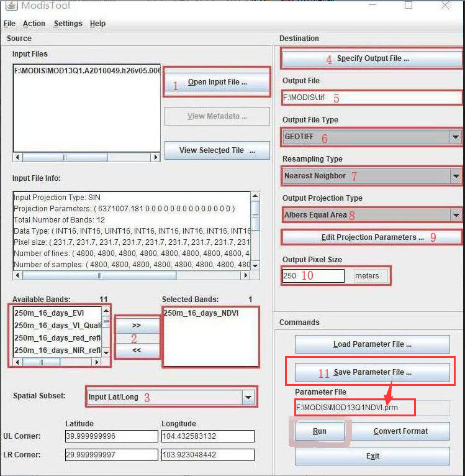
Task: Click Input File Info scroll left arrow
Action: point(17,275)
